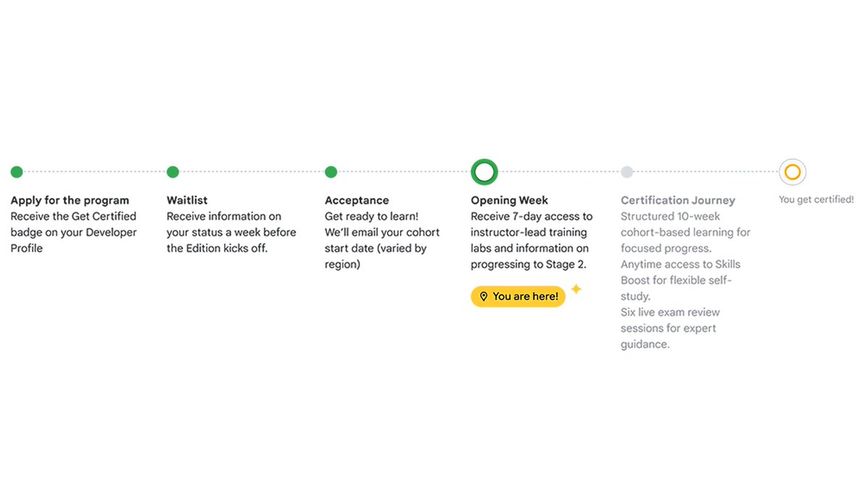Select the Opening Week heading

coord(509,200)
